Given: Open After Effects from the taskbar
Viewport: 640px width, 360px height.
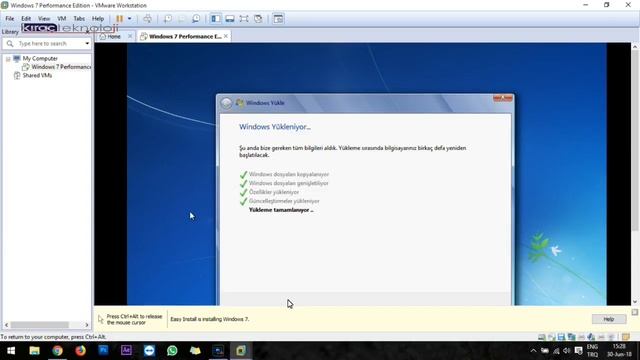Looking at the screenshot, I should [126, 351].
